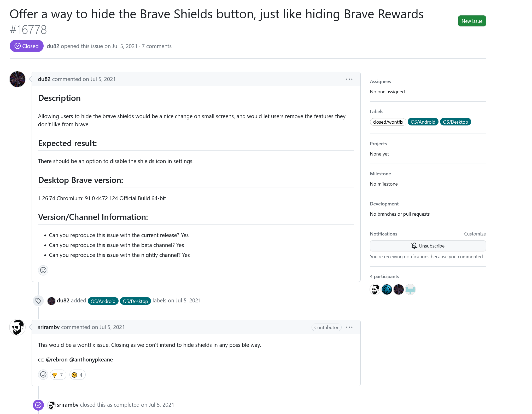Screen dimensions: 532x414
Task: Select the OS/Android label in the sidebar
Action: click(423, 122)
